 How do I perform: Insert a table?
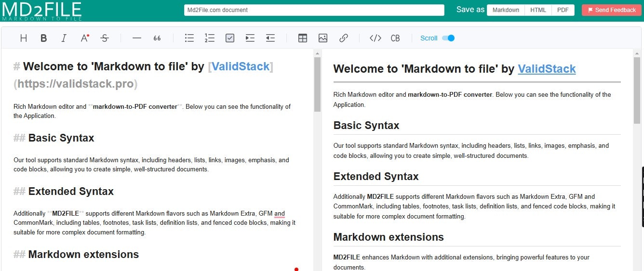pyautogui.click(x=303, y=38)
